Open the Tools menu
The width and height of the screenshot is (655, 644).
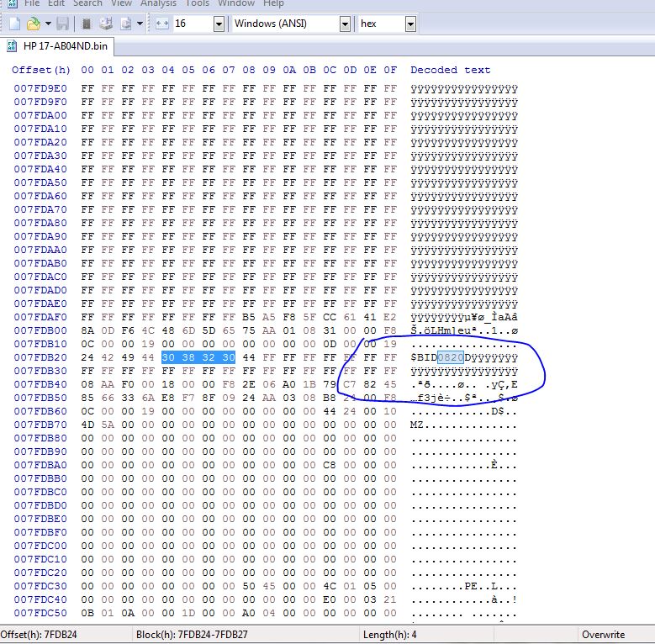(198, 3)
